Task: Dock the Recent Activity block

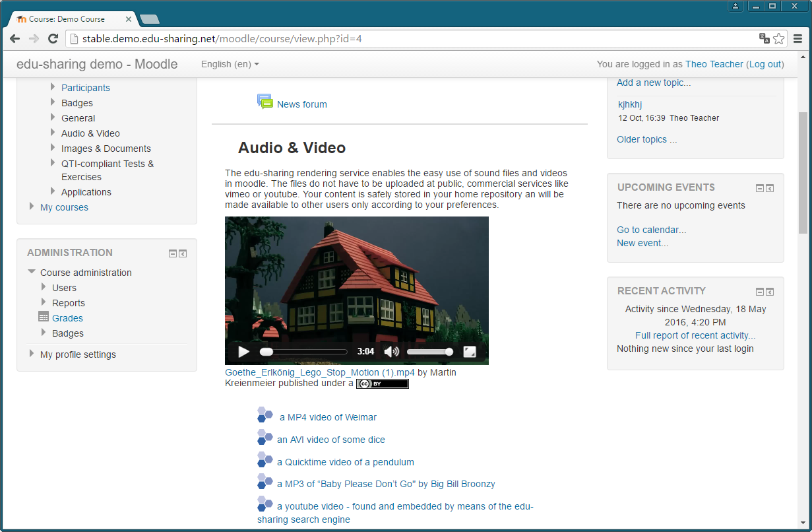Action: point(770,292)
